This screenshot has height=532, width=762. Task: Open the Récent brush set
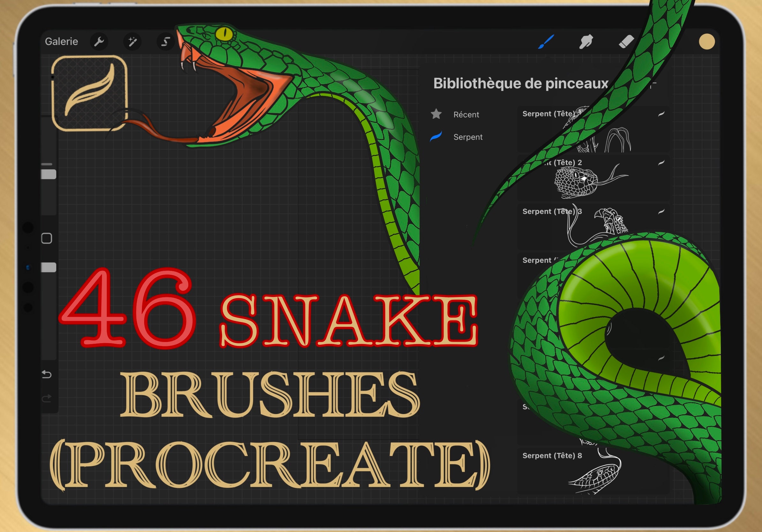tap(466, 115)
